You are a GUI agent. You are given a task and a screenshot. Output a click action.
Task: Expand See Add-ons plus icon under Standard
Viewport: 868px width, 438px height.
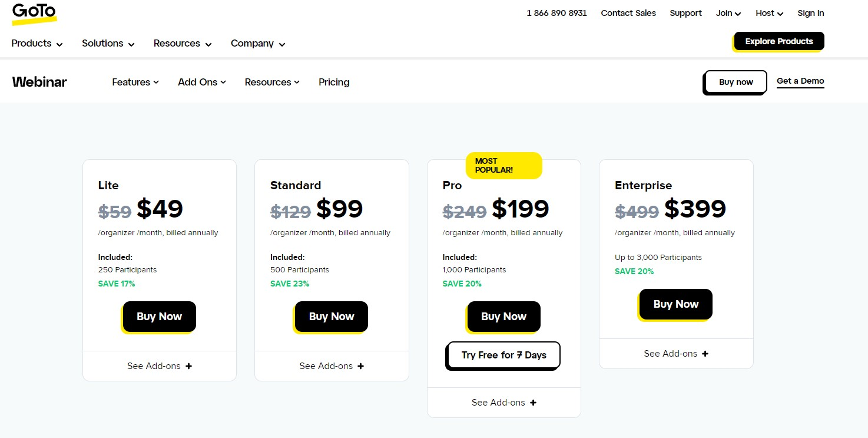(361, 366)
